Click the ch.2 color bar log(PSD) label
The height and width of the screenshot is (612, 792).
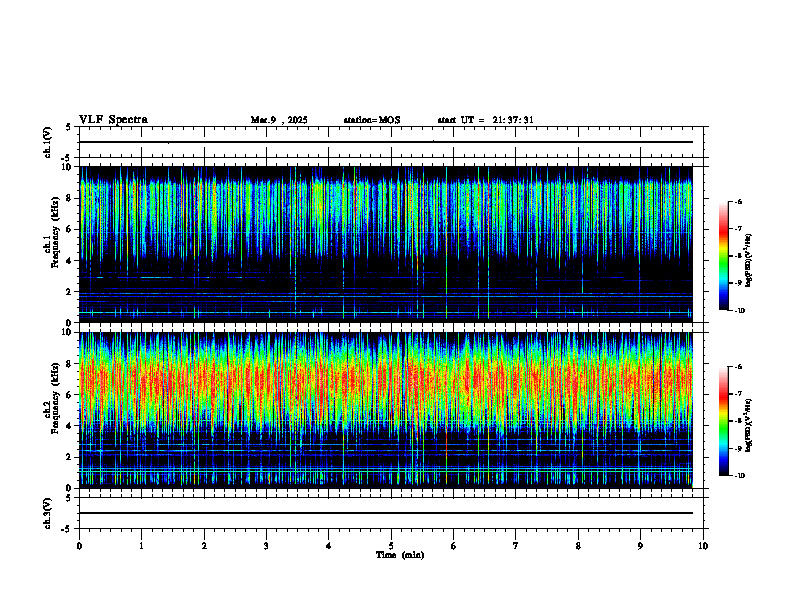(749, 425)
